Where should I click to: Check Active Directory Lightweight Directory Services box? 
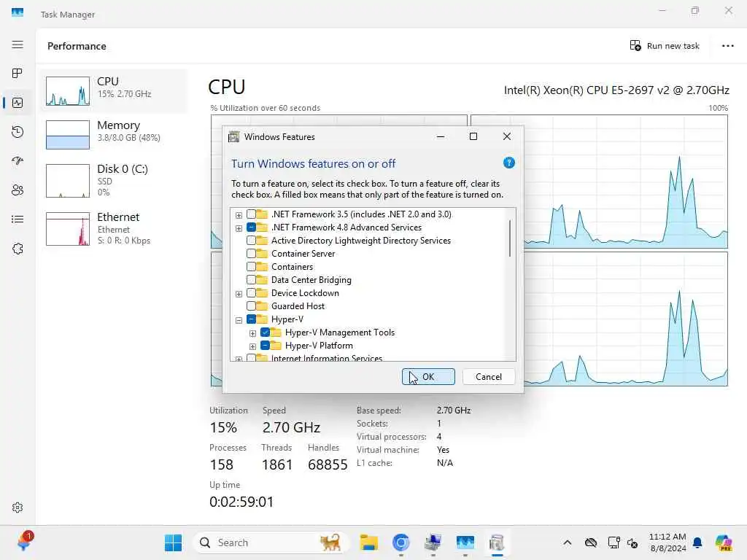(251, 241)
